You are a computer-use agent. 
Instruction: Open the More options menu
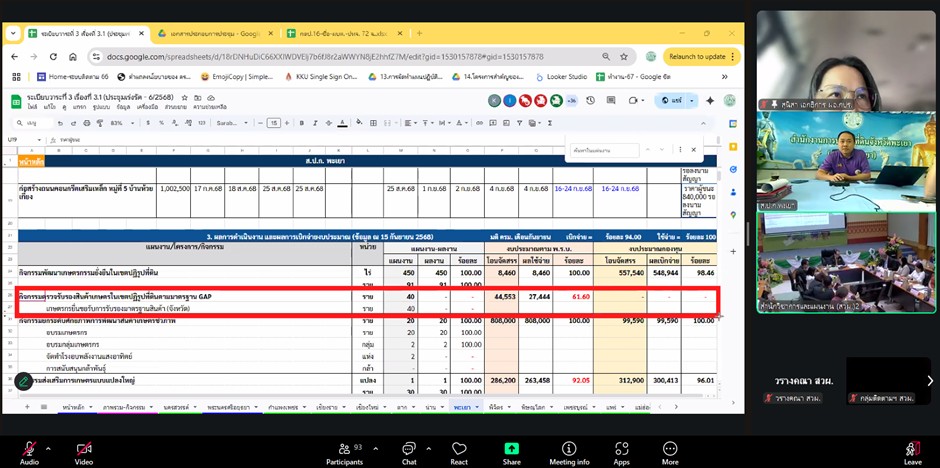670,449
